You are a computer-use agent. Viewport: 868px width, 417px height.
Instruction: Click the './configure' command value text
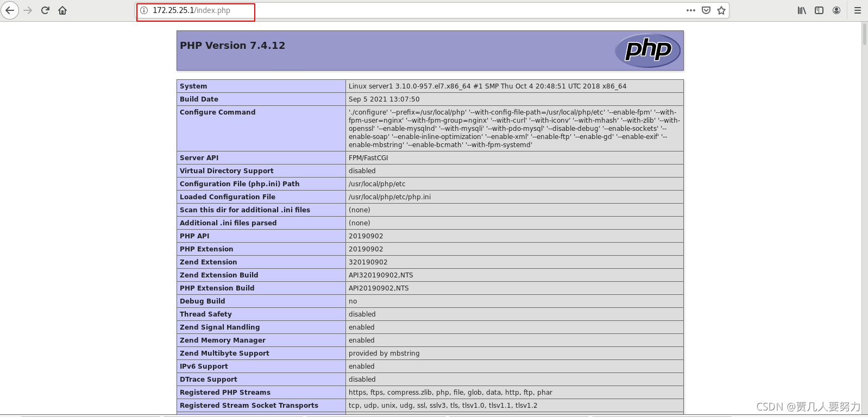(x=514, y=129)
